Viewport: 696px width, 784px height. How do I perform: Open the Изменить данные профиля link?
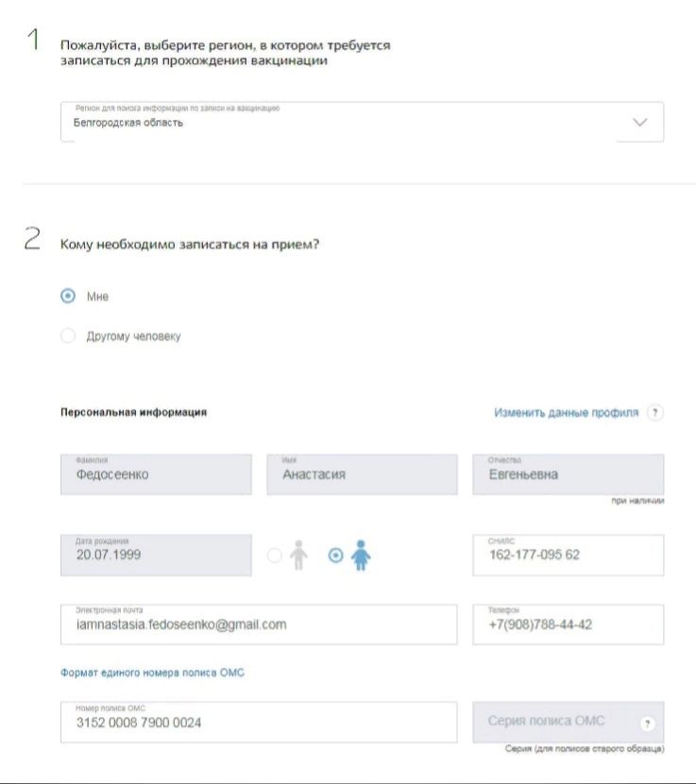[566, 413]
